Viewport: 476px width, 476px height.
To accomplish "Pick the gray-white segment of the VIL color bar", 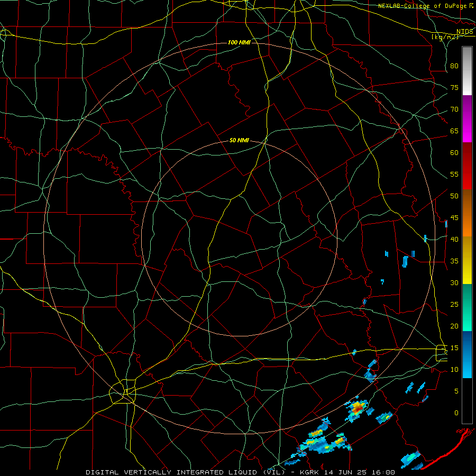I will (467, 71).
